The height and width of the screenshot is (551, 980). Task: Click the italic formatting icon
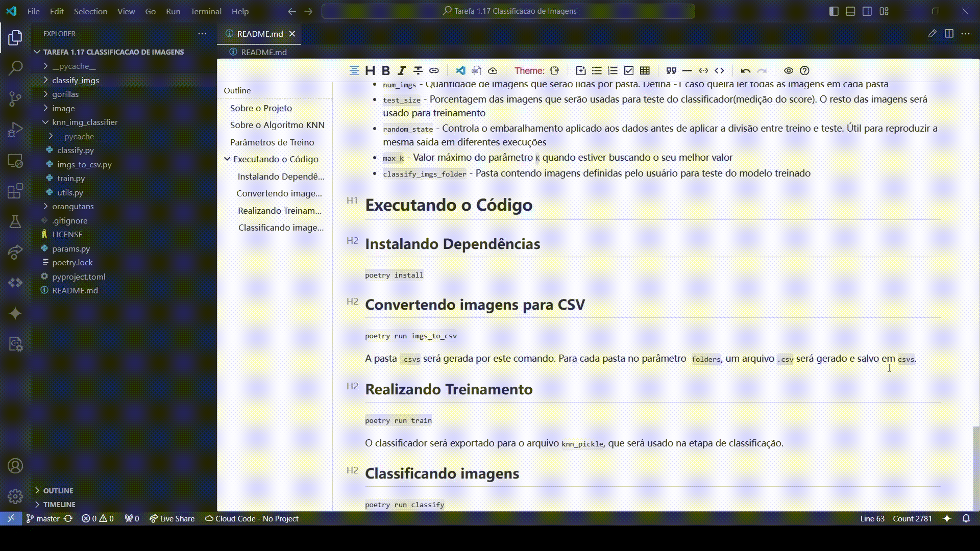pos(402,70)
